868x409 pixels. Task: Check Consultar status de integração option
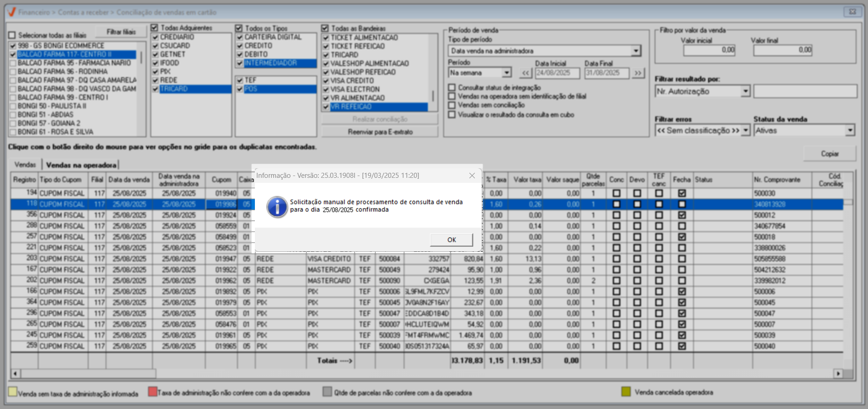pyautogui.click(x=452, y=87)
